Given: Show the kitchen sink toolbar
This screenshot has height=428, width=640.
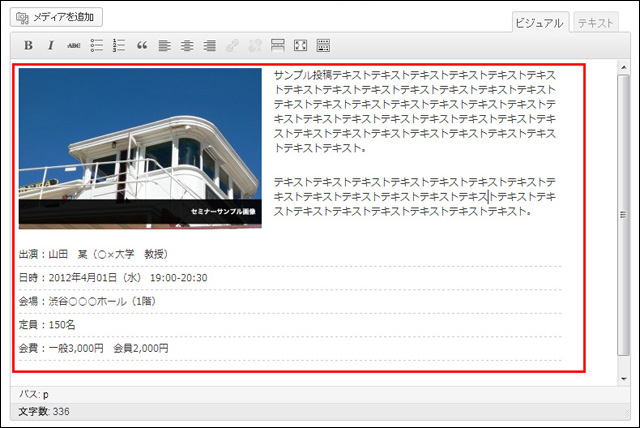Looking at the screenshot, I should (323, 46).
